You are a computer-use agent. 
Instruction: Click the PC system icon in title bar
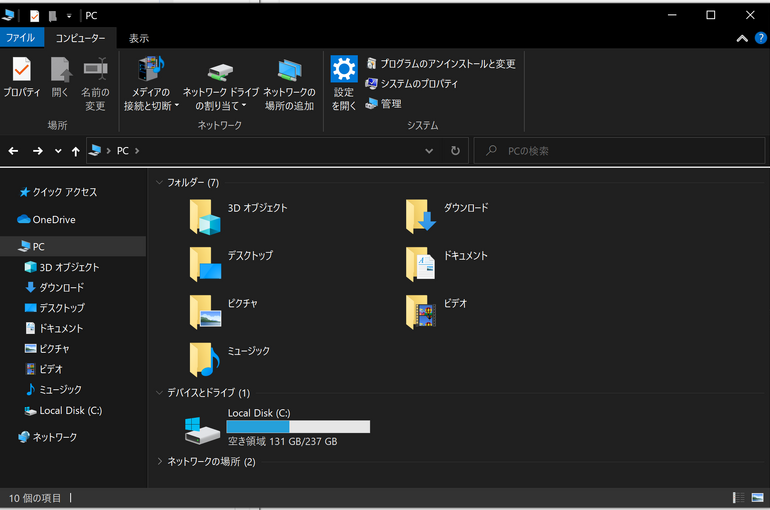(7, 15)
